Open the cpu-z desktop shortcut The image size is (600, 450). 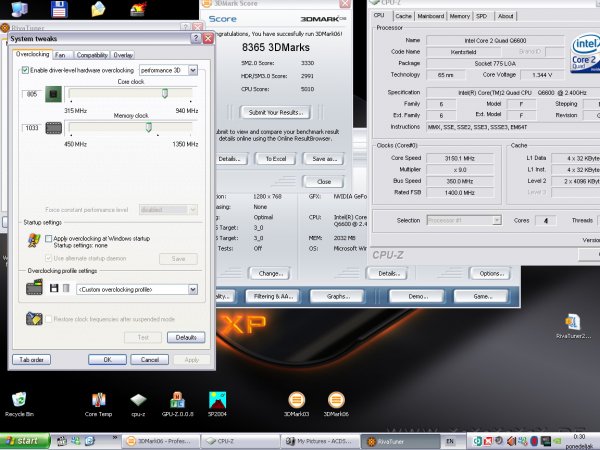(x=138, y=404)
